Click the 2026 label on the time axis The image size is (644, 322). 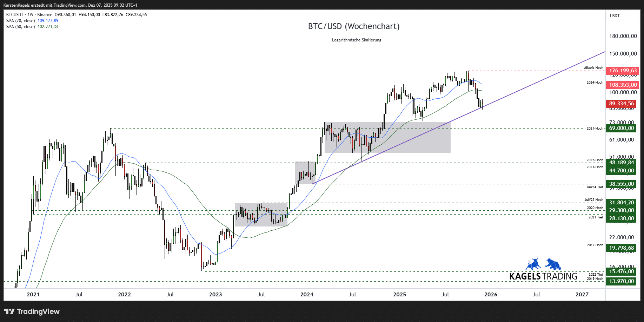point(491,295)
